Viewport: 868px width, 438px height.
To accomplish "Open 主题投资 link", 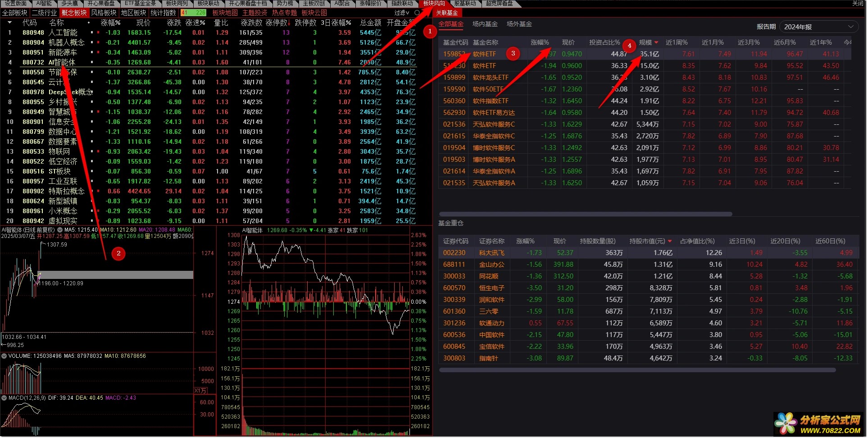I will (254, 13).
